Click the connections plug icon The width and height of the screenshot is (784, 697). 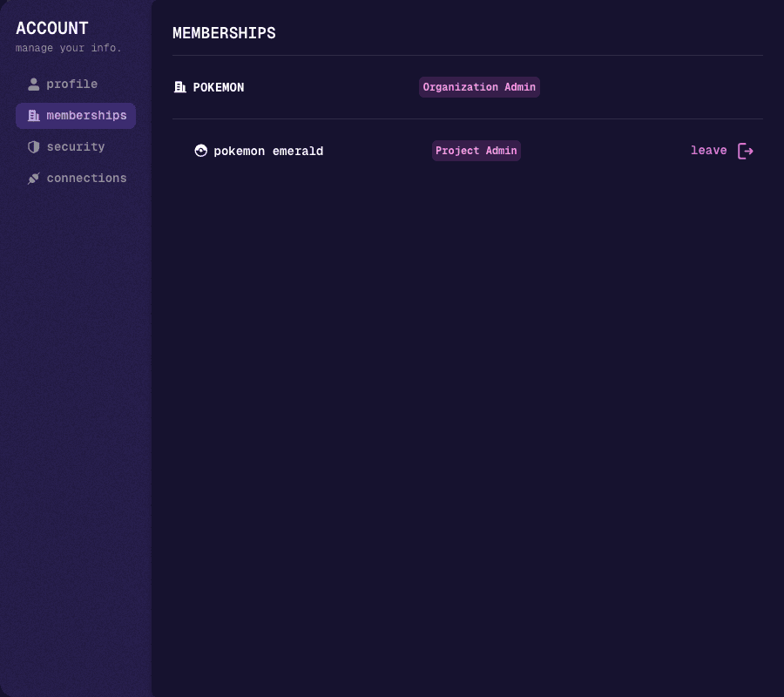(33, 179)
